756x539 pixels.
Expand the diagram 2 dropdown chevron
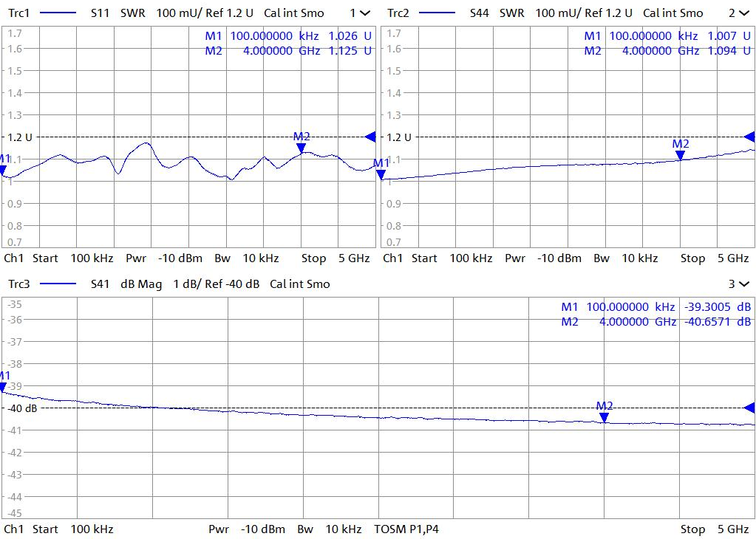[743, 13]
